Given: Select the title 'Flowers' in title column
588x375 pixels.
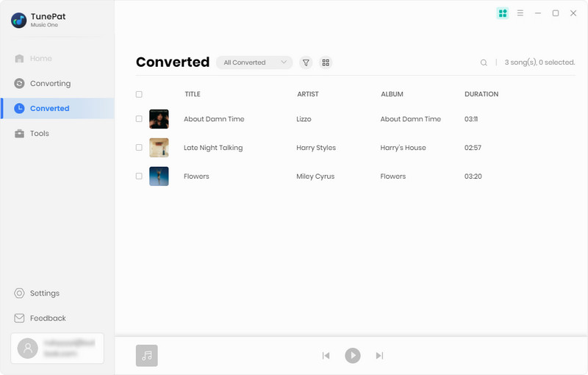Looking at the screenshot, I should [x=196, y=176].
